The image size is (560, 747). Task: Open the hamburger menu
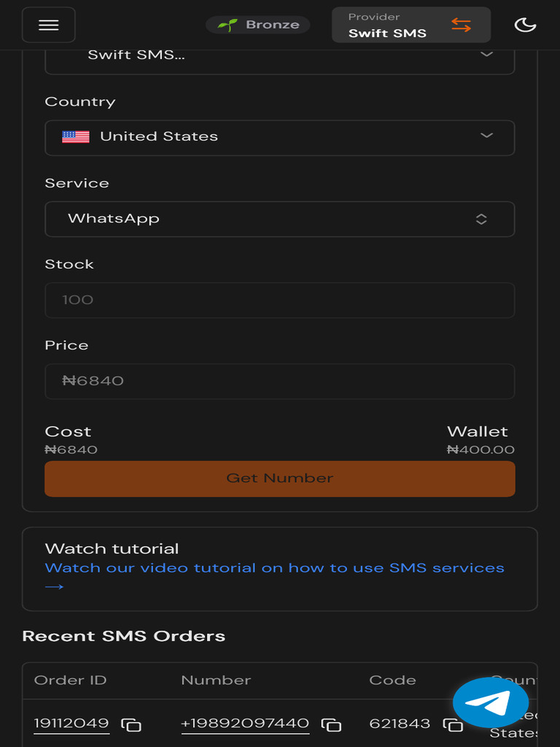point(48,25)
